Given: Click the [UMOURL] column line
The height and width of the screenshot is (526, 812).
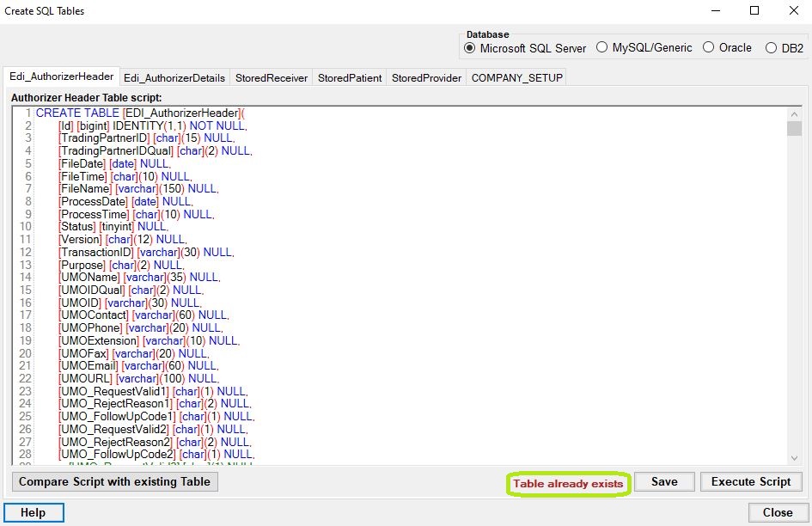Looking at the screenshot, I should tap(139, 378).
